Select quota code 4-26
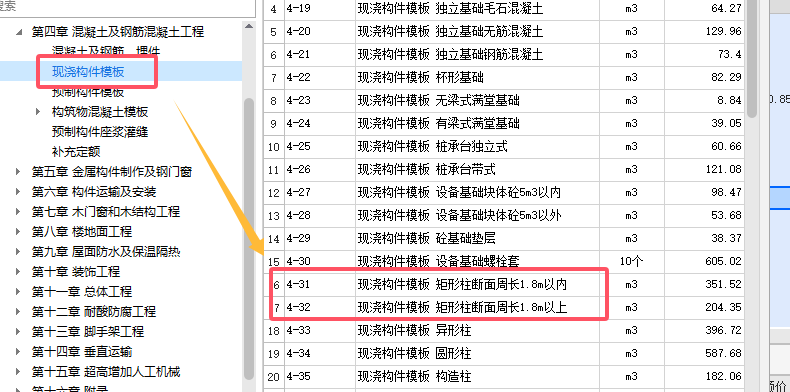The width and height of the screenshot is (790, 392). [x=319, y=169]
